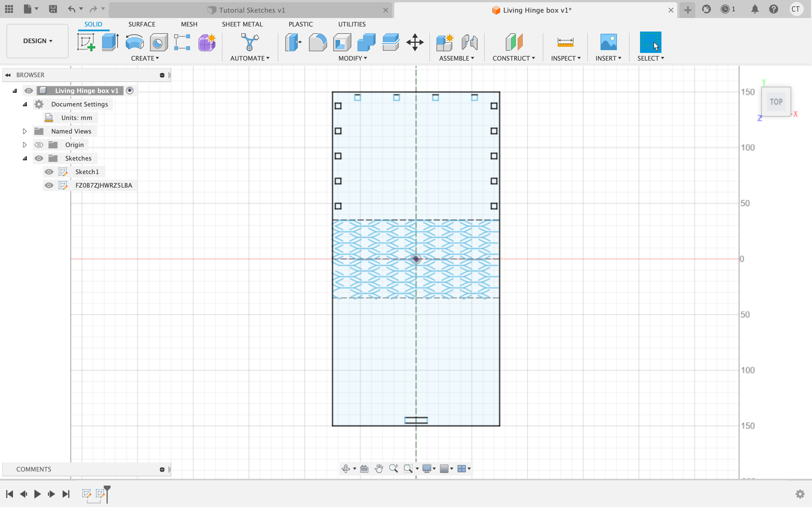Click the Extrude tool icon
This screenshot has height=507, width=812.
click(110, 42)
